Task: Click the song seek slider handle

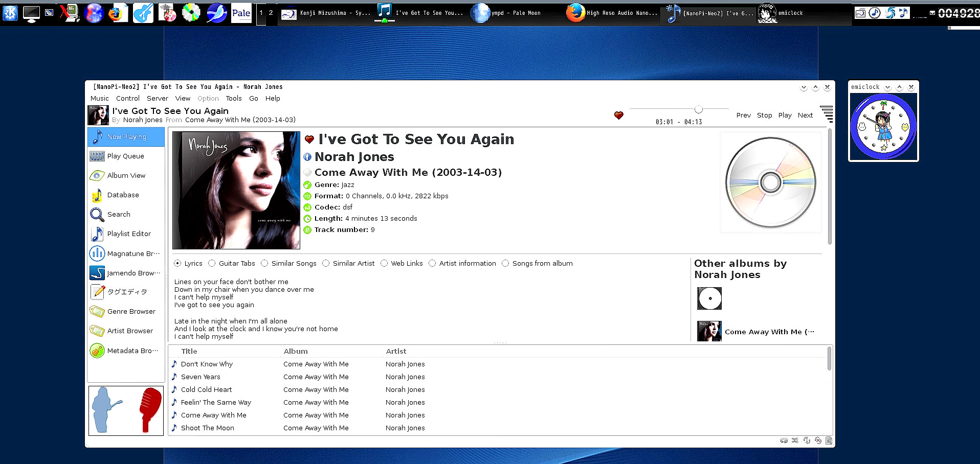Action: click(x=698, y=109)
